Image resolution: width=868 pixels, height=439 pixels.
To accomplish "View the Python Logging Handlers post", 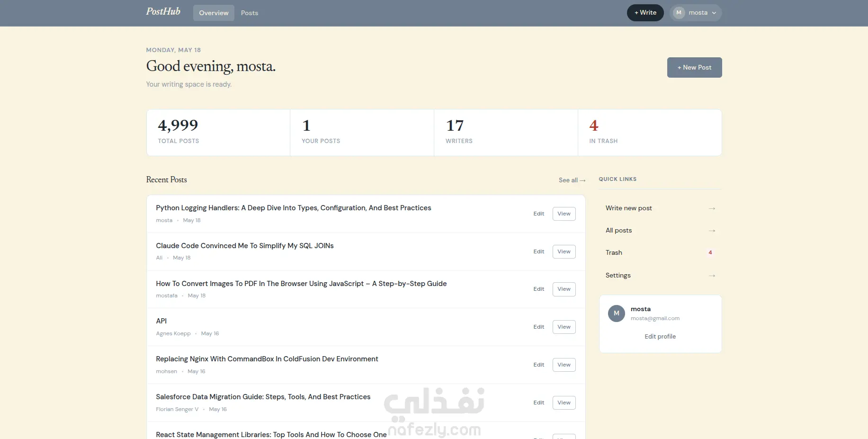I will tap(564, 214).
